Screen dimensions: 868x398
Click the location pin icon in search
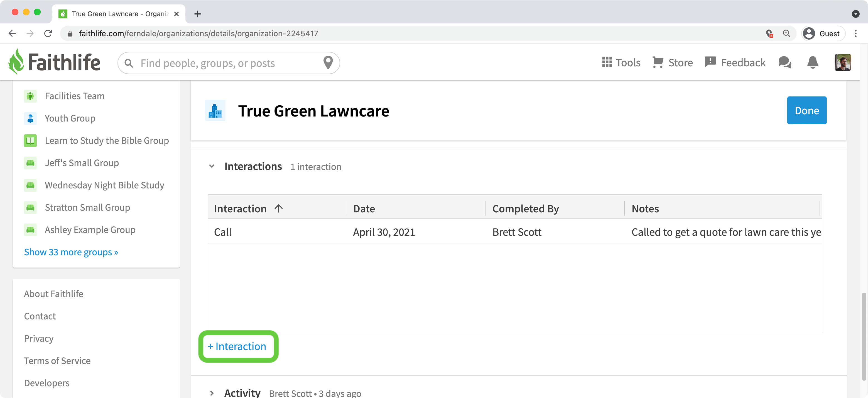(328, 63)
